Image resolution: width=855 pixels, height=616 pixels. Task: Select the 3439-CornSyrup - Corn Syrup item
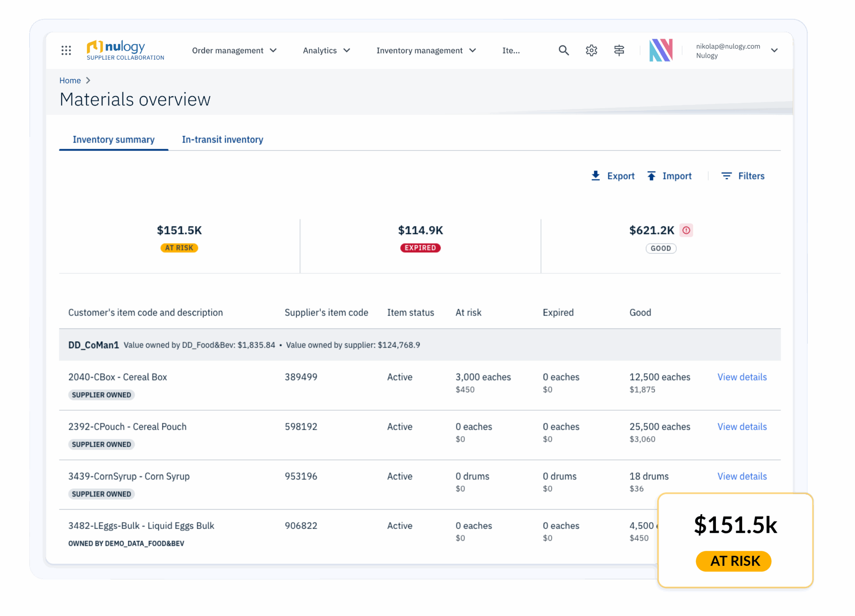pos(129,477)
